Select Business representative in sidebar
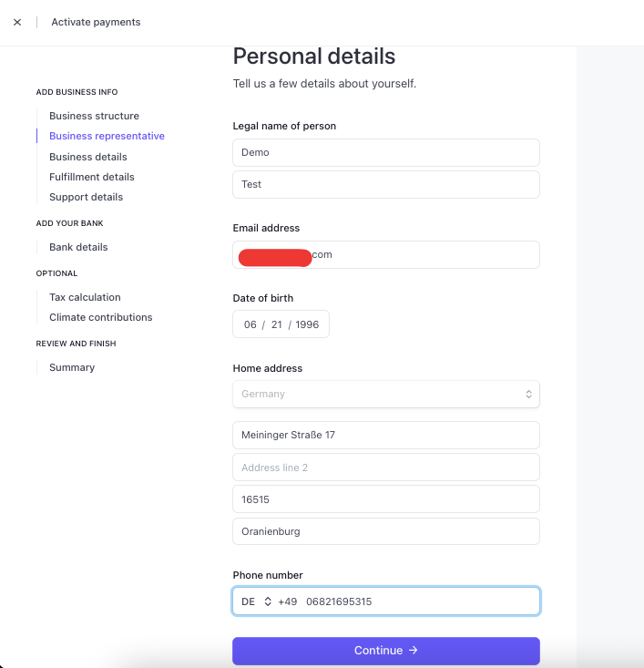Screen dimensions: 644x668 pyautogui.click(x=107, y=136)
